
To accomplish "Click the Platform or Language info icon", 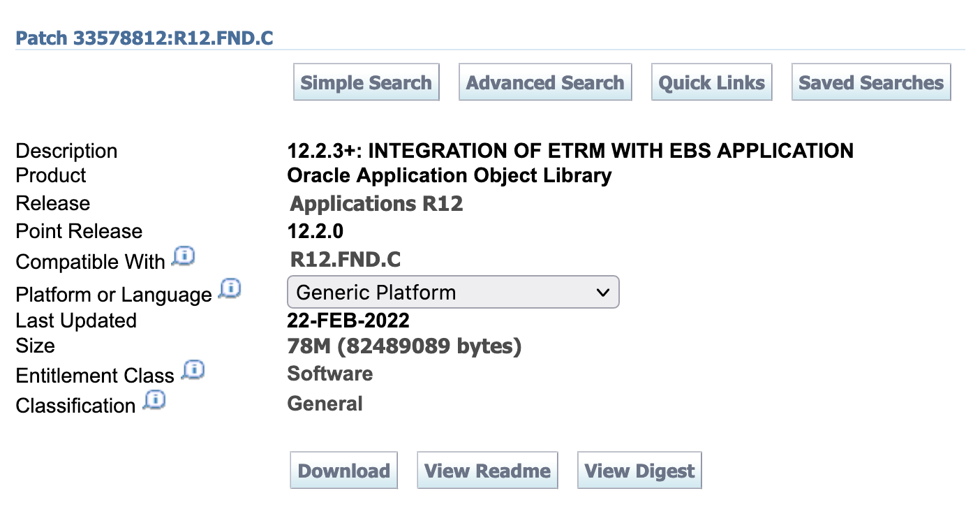I will coord(229,288).
